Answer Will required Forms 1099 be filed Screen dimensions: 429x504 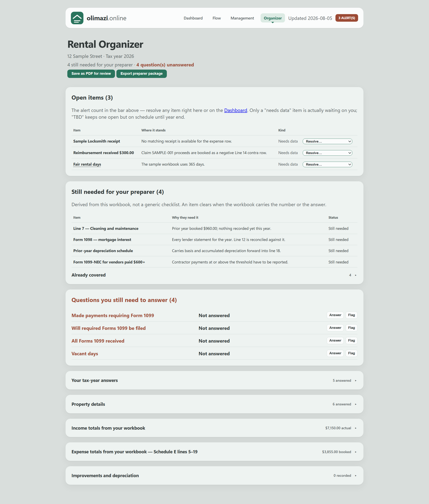coord(335,328)
